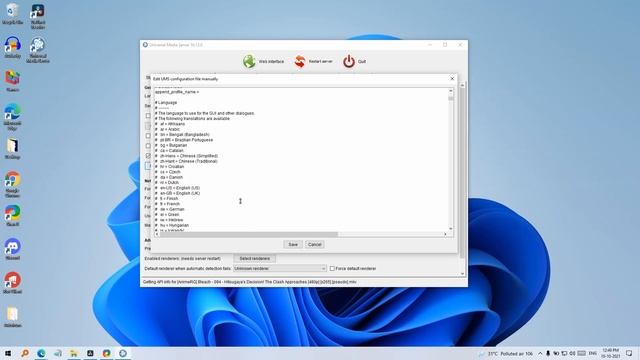Open the Discord desktop shortcut
Screen dimensions: 640x360
point(12,249)
